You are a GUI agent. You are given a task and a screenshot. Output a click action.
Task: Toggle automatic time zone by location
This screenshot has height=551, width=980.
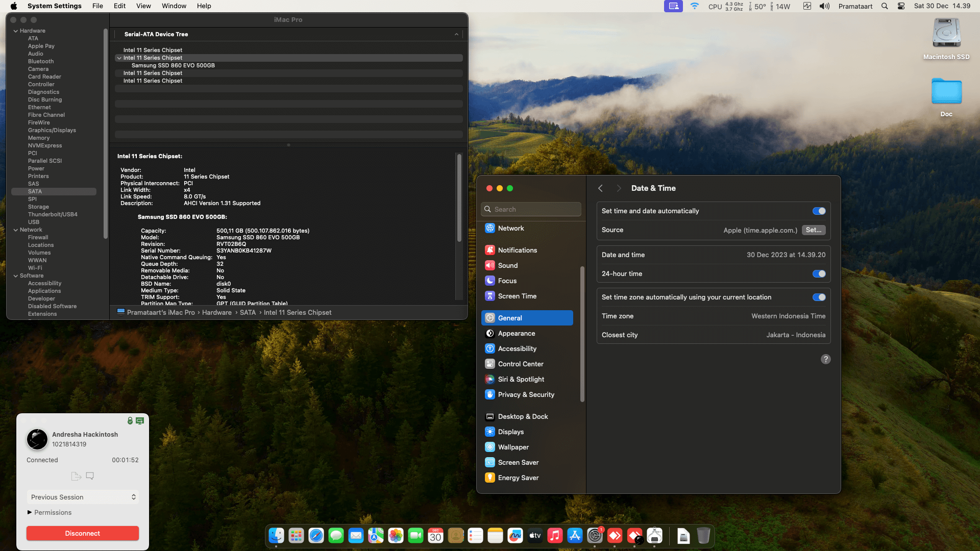pyautogui.click(x=819, y=297)
